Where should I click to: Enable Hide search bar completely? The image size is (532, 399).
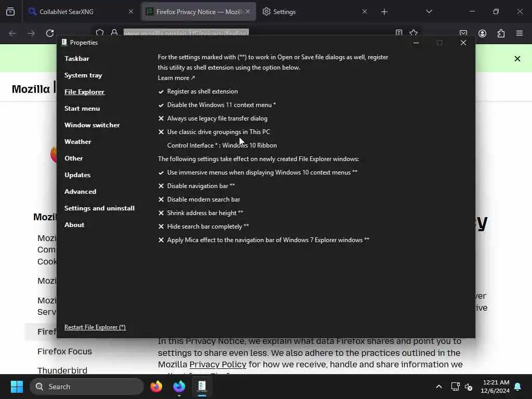click(204, 227)
